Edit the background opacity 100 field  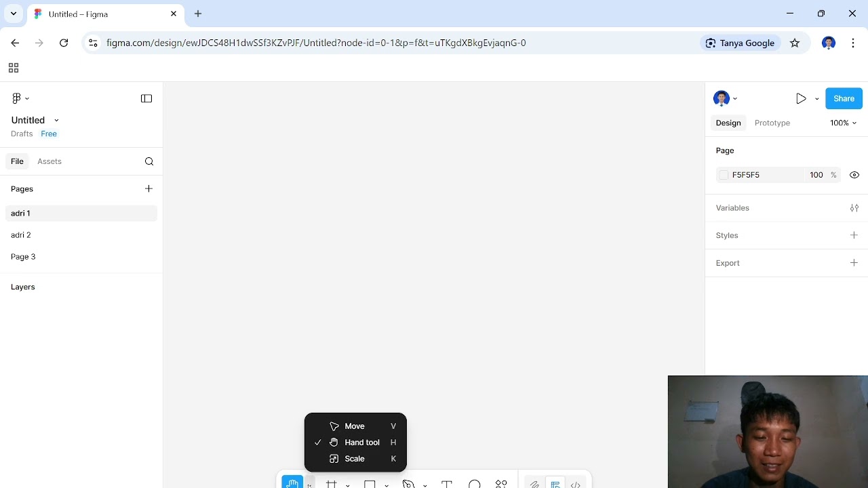point(816,175)
